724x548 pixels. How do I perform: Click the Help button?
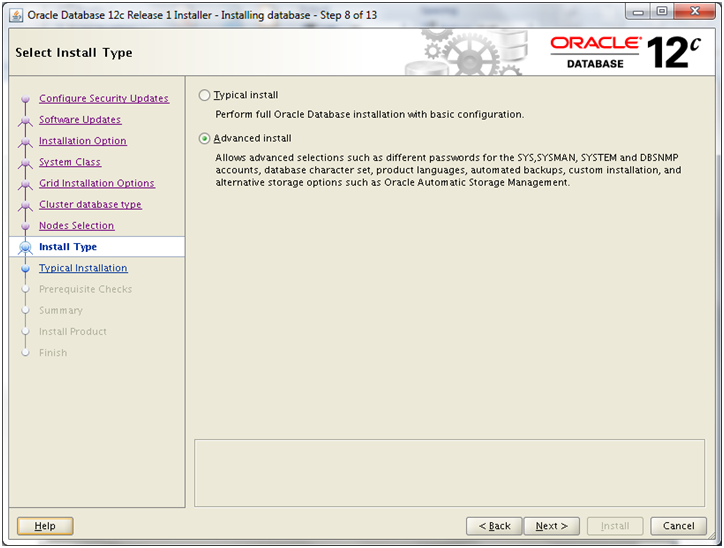tap(45, 526)
